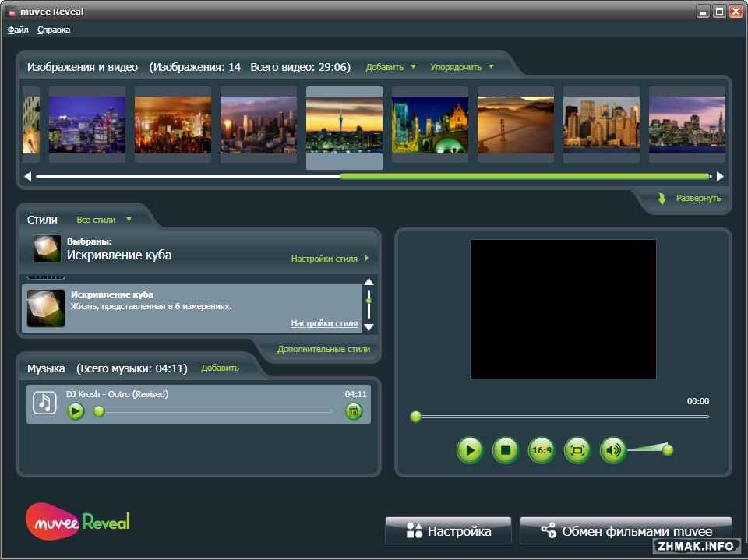Click the music note icon of track

point(44,403)
